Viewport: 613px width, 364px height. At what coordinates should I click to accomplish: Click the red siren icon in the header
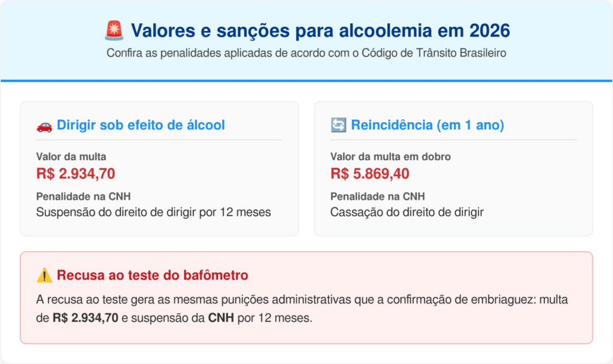coord(114,30)
